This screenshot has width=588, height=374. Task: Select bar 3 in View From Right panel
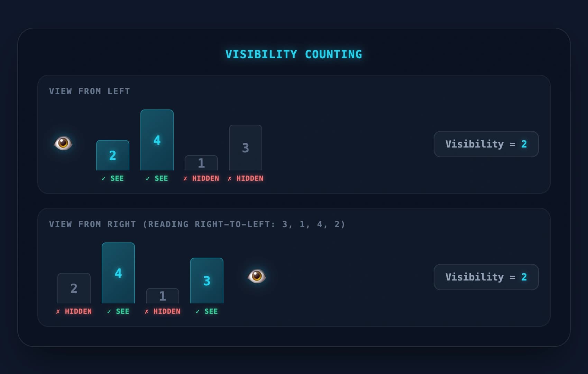coord(207,280)
